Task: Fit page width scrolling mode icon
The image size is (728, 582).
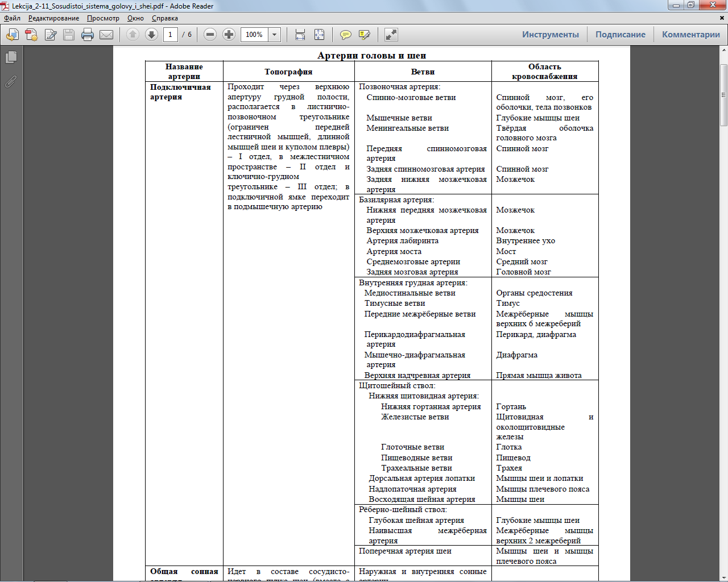Action: click(300, 35)
